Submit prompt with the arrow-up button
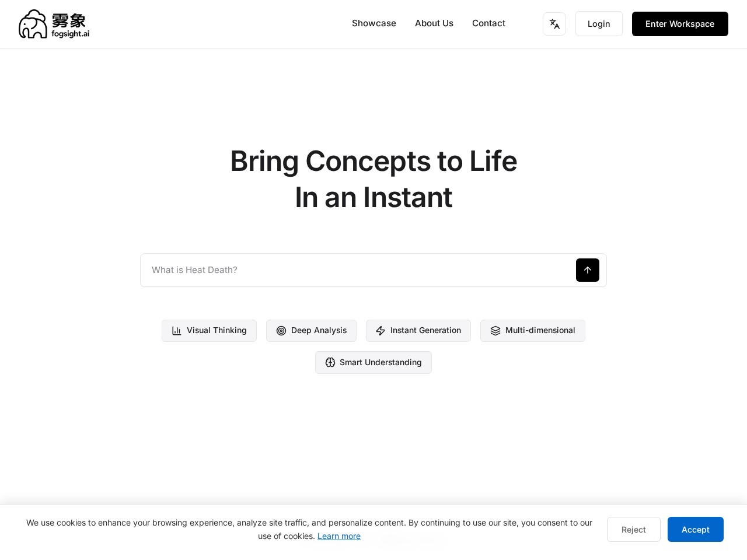The width and height of the screenshot is (747, 560). pos(588,270)
